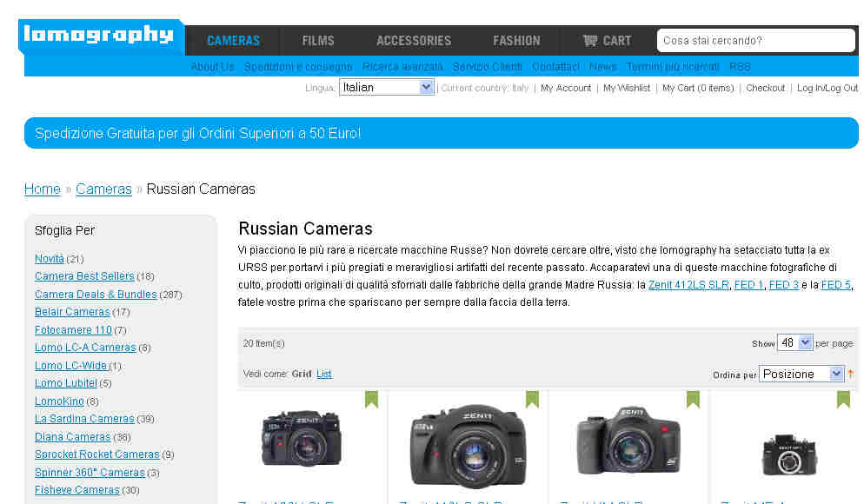This screenshot has width=864, height=504.
Task: Click the Contattaci link
Action: (555, 67)
